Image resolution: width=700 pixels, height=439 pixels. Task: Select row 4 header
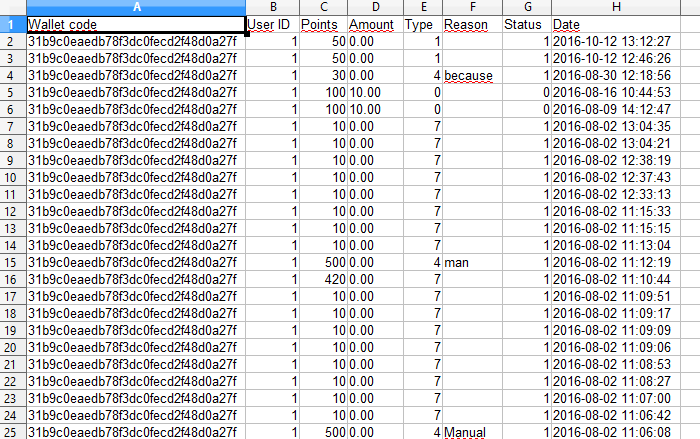[x=13, y=75]
